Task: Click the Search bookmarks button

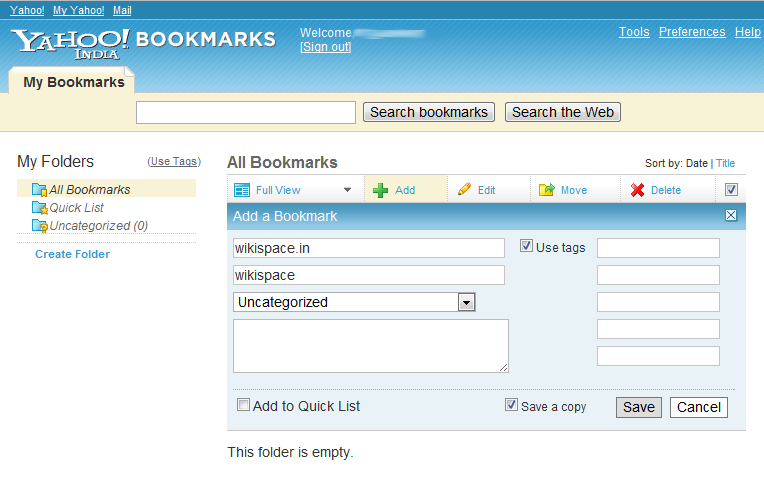Action: (429, 112)
